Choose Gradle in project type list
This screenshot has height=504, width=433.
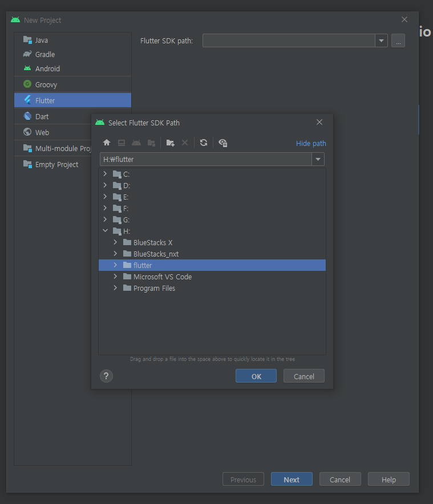pos(72,54)
